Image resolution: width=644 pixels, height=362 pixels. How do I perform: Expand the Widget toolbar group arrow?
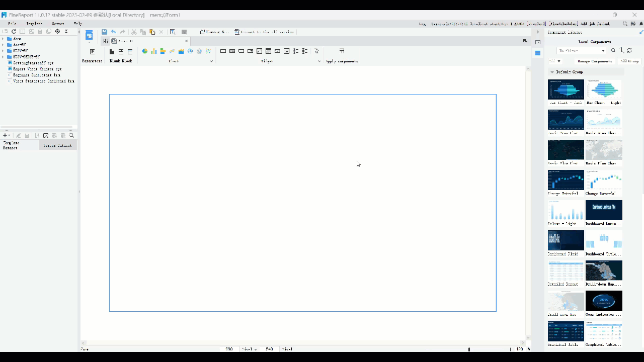pos(319,61)
